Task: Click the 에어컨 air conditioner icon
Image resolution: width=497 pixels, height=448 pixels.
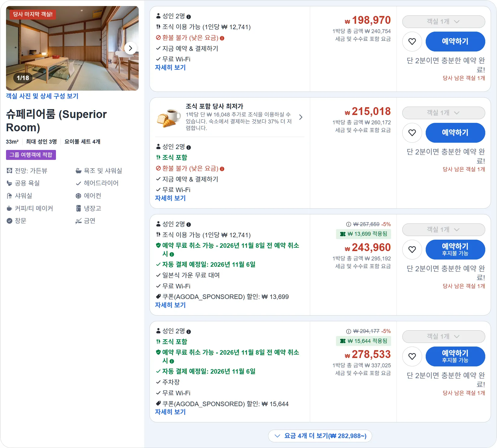Action: click(79, 196)
